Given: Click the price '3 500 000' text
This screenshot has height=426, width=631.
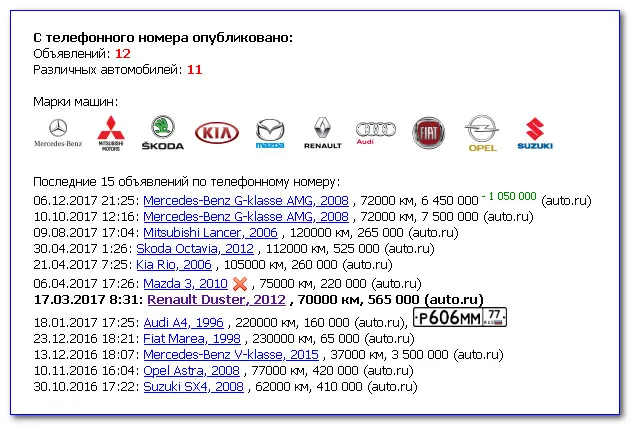Looking at the screenshot, I should (419, 355).
